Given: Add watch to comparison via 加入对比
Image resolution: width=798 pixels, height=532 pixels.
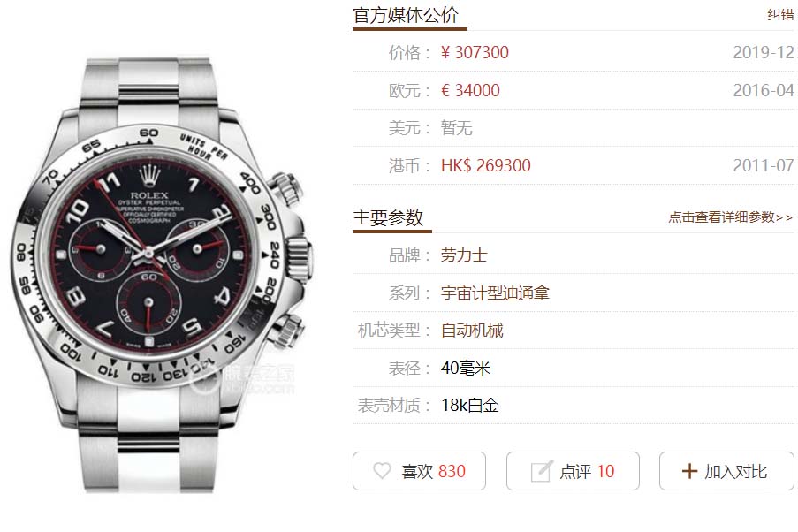Looking at the screenshot, I should coord(726,471).
